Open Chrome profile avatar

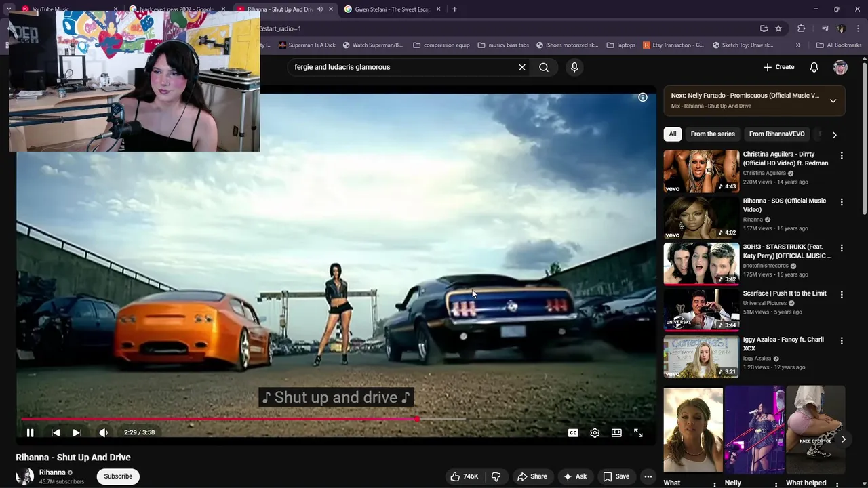point(842,28)
